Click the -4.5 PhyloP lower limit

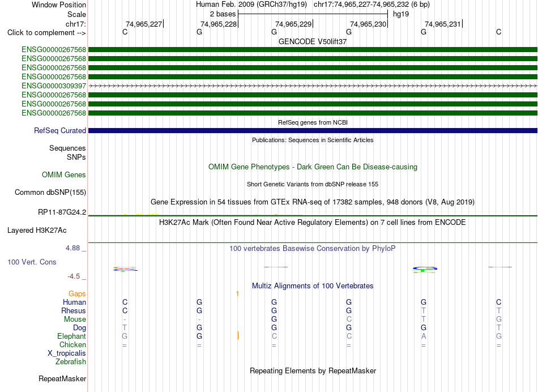[74, 276]
